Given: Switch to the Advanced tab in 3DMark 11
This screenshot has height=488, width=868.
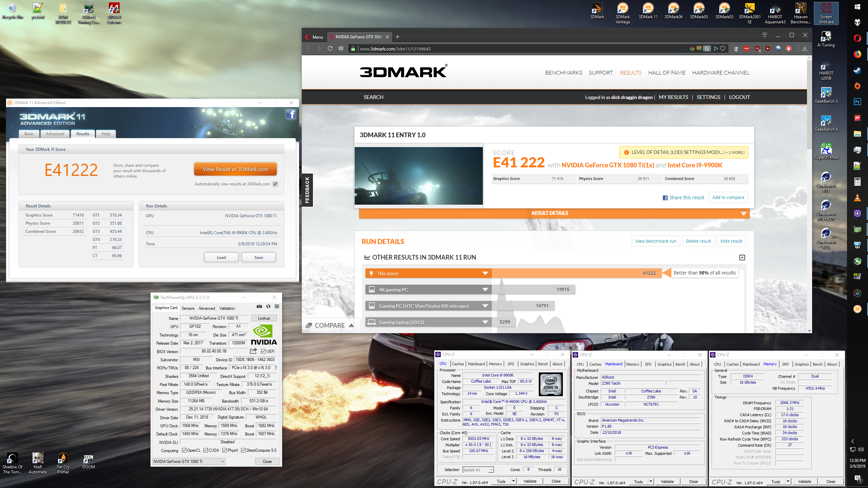Looking at the screenshot, I should [x=55, y=134].
